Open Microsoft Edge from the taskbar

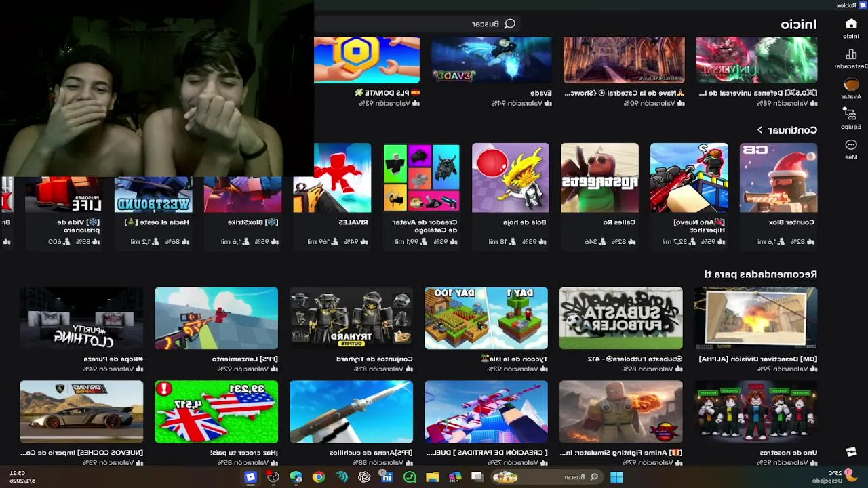[296, 477]
